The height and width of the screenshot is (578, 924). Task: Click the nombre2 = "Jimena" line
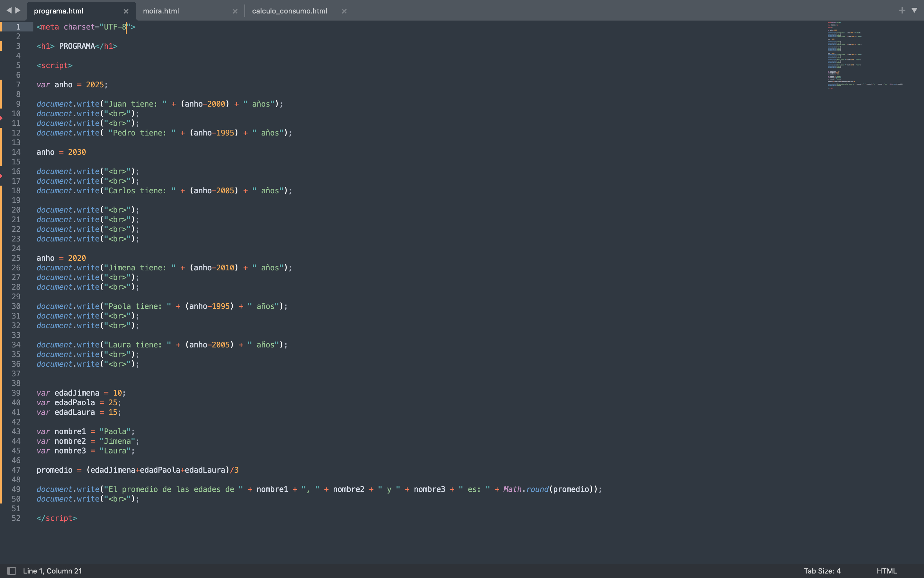[x=88, y=441]
